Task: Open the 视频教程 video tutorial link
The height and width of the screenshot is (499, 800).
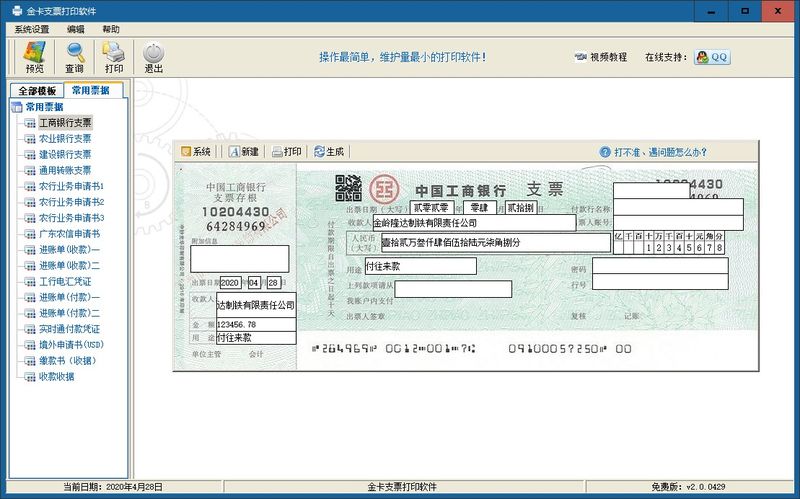Action: pos(601,57)
